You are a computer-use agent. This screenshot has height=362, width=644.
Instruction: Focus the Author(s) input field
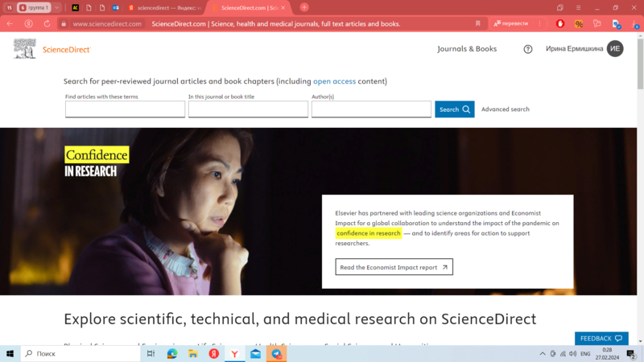(371, 109)
